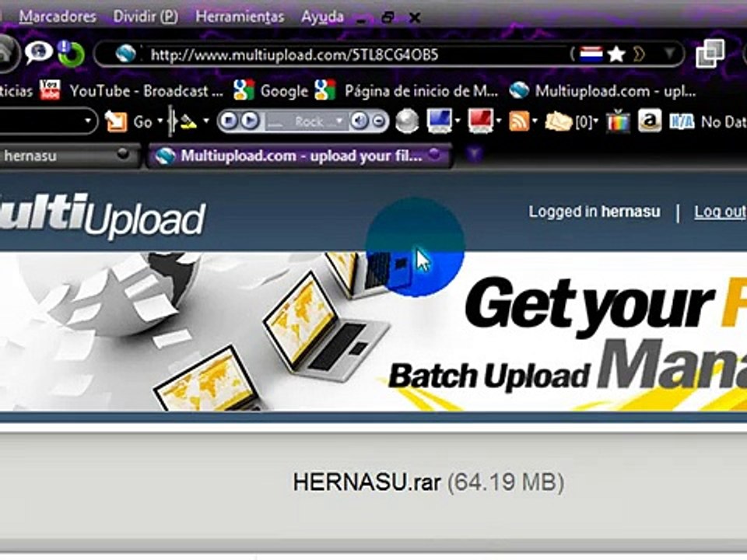Open the tab list dropdown arrow
747x560 pixels.
[474, 154]
